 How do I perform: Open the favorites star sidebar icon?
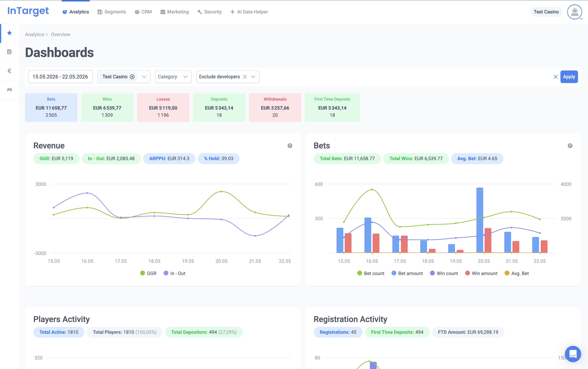pyautogui.click(x=10, y=33)
